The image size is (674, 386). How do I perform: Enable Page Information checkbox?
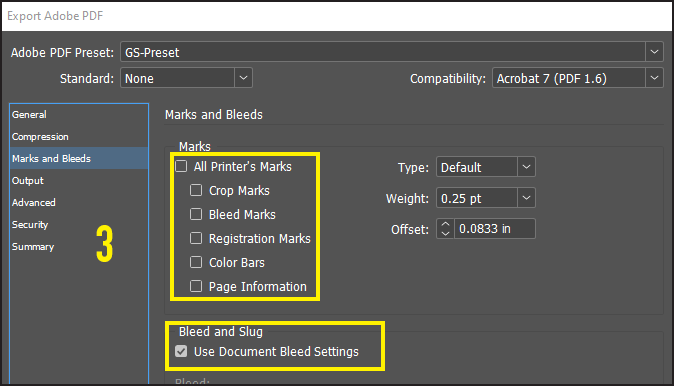coord(196,286)
